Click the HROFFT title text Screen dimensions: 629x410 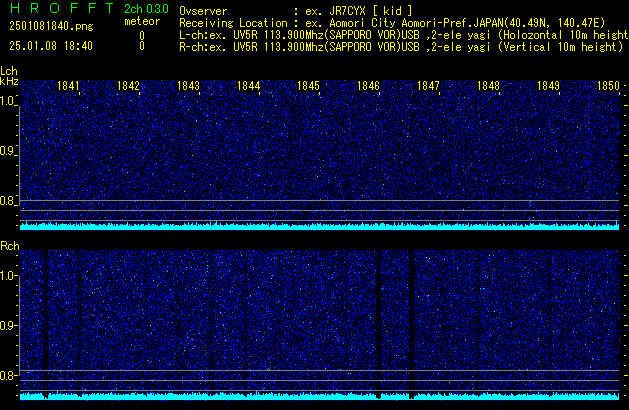click(x=62, y=8)
